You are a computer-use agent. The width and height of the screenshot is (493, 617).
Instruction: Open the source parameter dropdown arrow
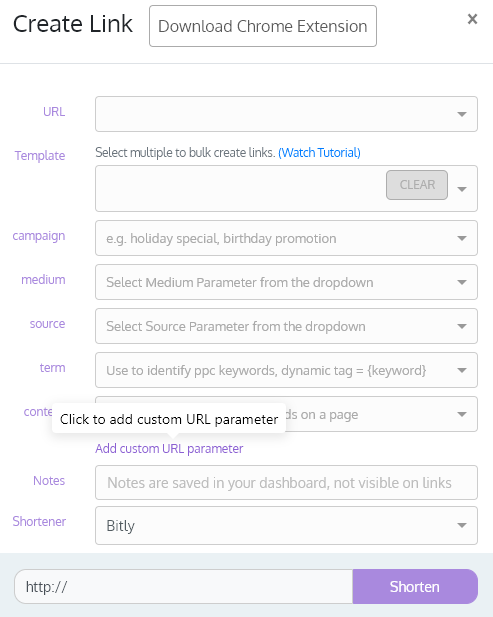click(462, 326)
